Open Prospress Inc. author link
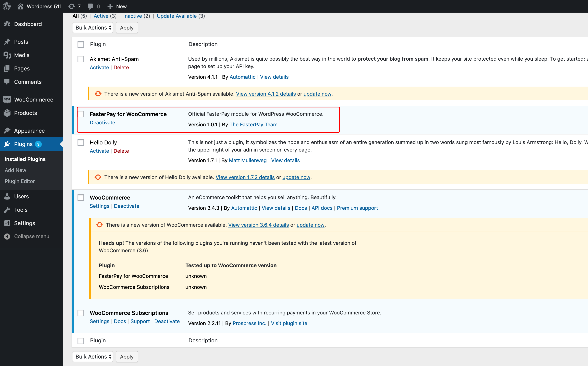The width and height of the screenshot is (588, 366). point(249,323)
